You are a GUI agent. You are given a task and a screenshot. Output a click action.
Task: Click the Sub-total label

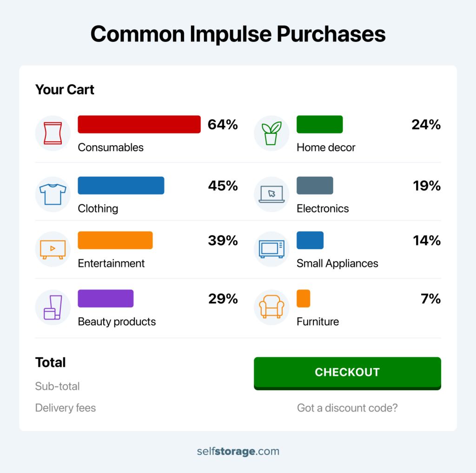(58, 386)
